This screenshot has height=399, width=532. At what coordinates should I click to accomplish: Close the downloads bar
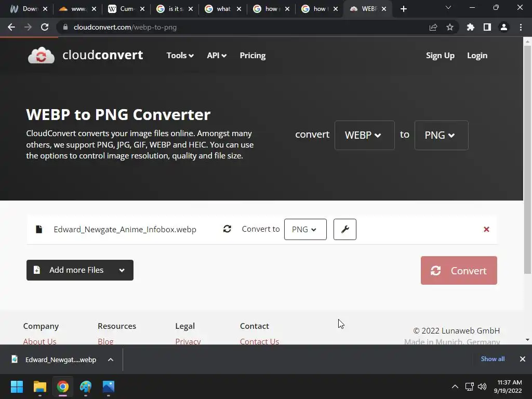coord(523,359)
